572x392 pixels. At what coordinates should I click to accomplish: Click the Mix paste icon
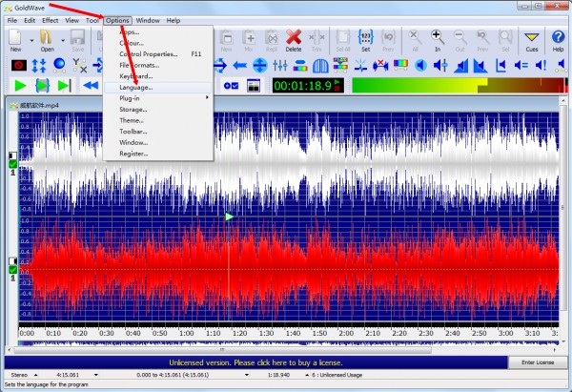[x=249, y=40]
